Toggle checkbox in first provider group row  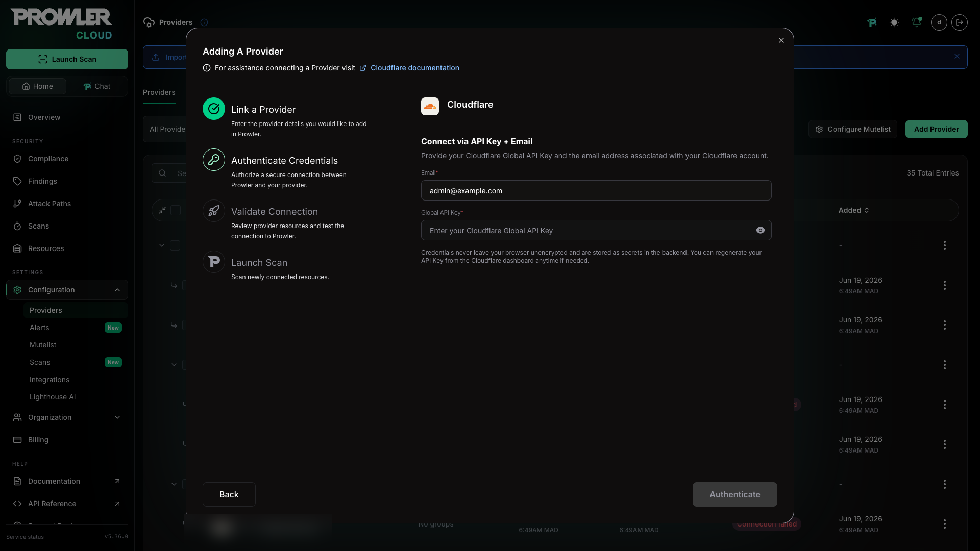point(175,245)
